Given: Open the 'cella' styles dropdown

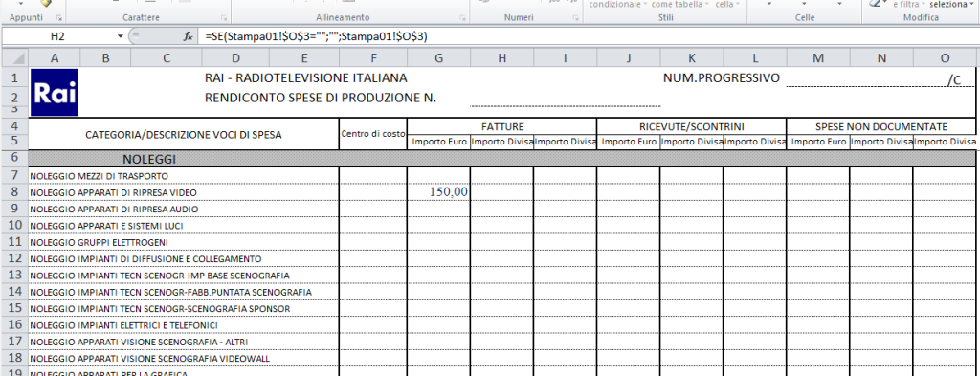Looking at the screenshot, I should coord(727,5).
